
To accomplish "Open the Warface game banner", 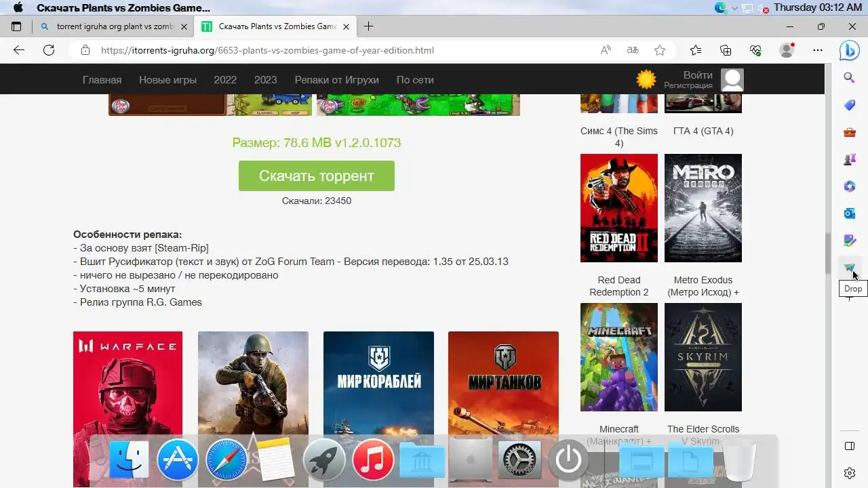I will point(127,409).
